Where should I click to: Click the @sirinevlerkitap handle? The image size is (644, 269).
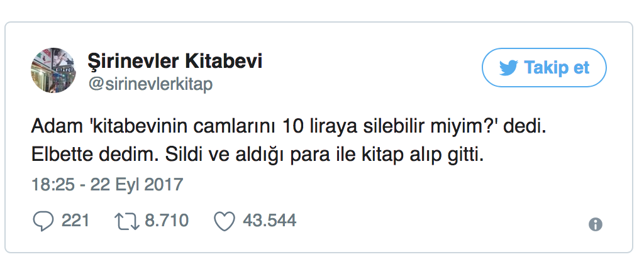(150, 85)
